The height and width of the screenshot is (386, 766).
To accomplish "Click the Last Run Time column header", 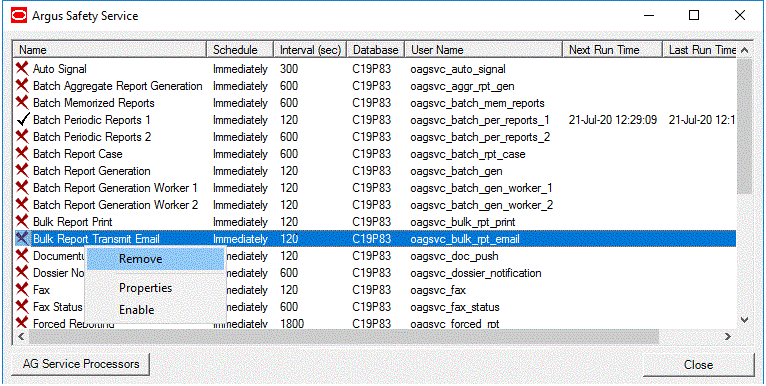I will [700, 50].
